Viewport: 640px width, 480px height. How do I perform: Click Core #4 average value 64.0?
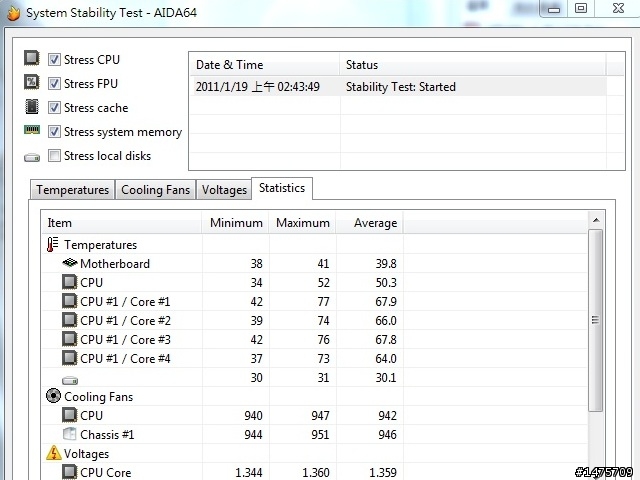[386, 359]
